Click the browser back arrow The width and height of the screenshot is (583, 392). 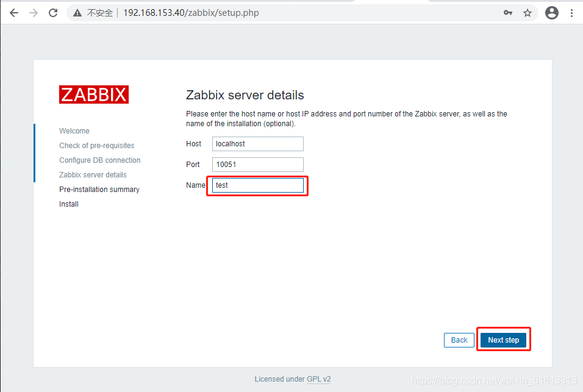click(x=14, y=13)
